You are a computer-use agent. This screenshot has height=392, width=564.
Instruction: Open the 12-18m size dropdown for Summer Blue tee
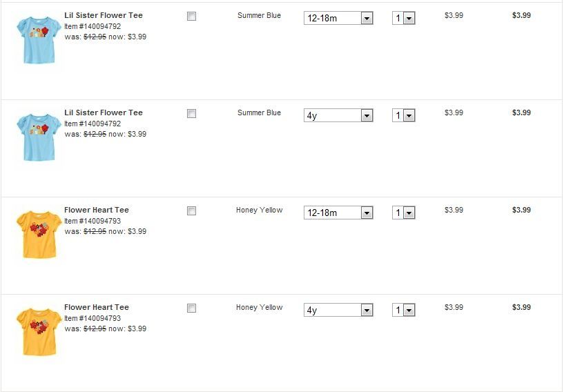pyautogui.click(x=338, y=19)
